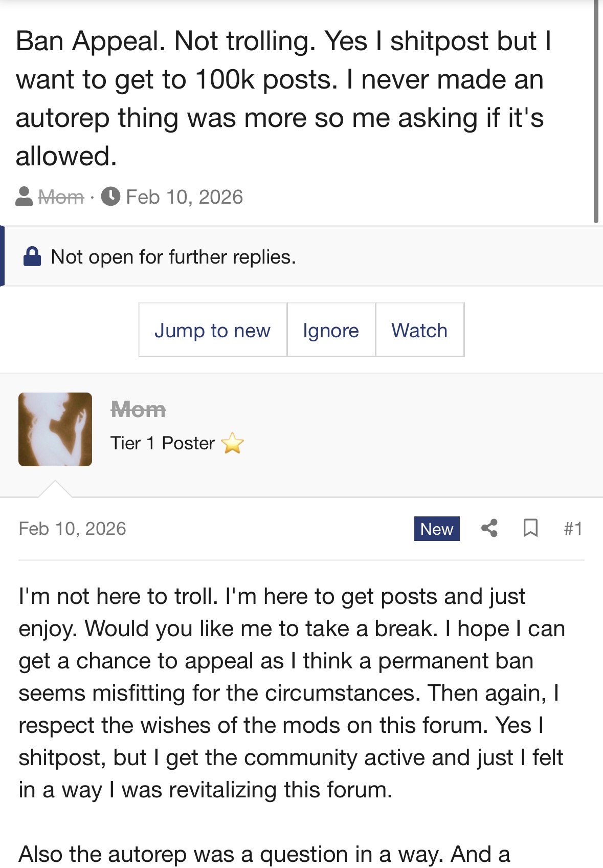Watch this thread using the Watch button
The width and height of the screenshot is (603, 868).
tap(419, 330)
